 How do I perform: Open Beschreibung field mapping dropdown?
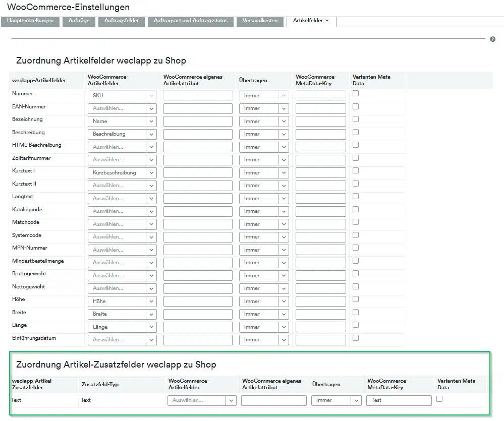click(x=122, y=134)
